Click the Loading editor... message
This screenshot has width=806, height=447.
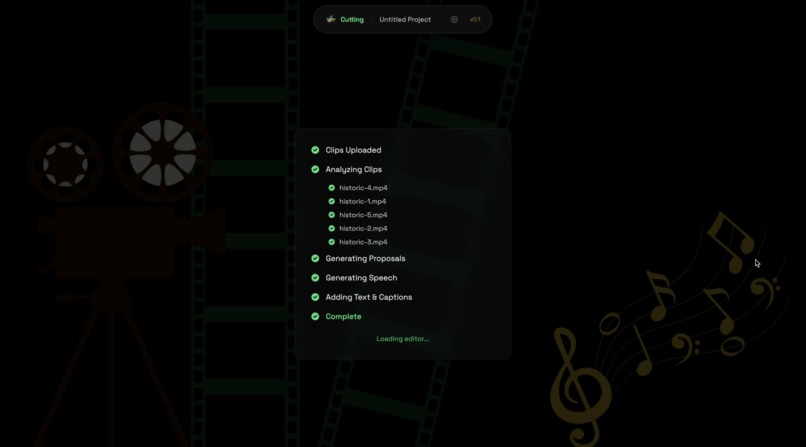(402, 339)
